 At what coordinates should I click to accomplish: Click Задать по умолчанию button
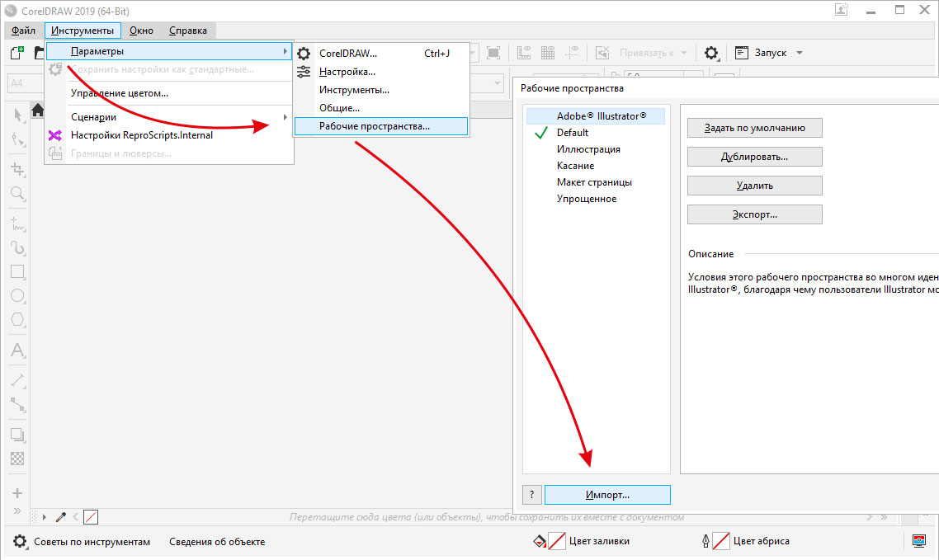tap(754, 128)
